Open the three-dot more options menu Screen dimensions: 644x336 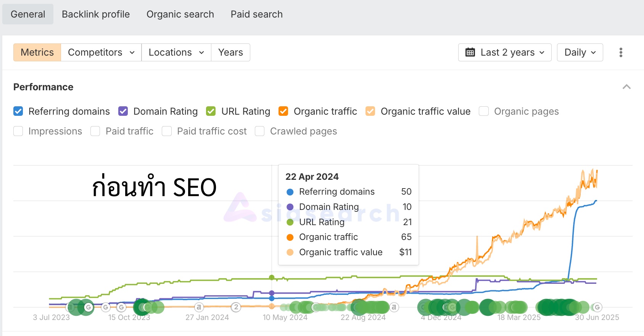(x=621, y=53)
